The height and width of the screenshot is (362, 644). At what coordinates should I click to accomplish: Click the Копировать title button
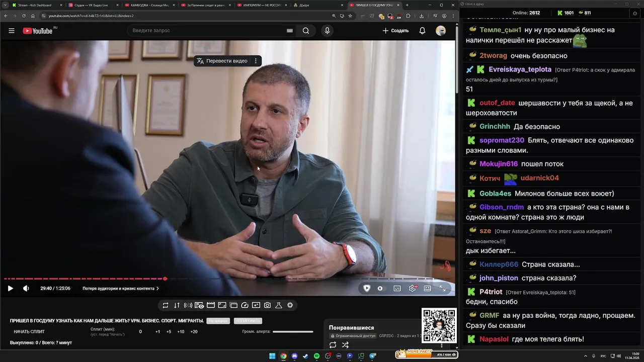(x=248, y=321)
